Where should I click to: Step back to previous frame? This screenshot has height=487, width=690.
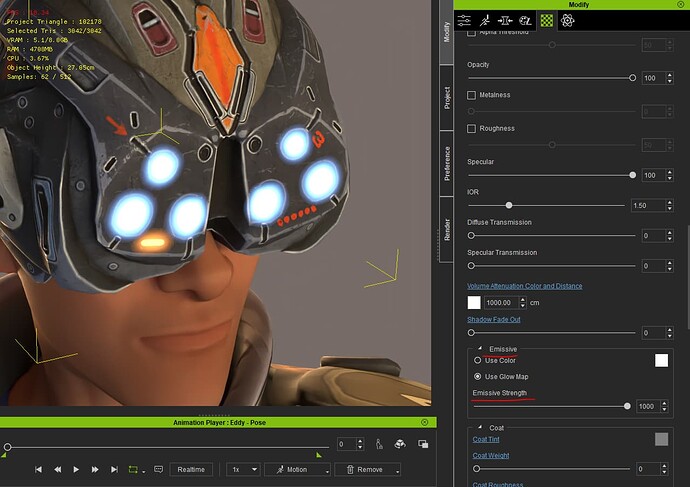tap(57, 469)
